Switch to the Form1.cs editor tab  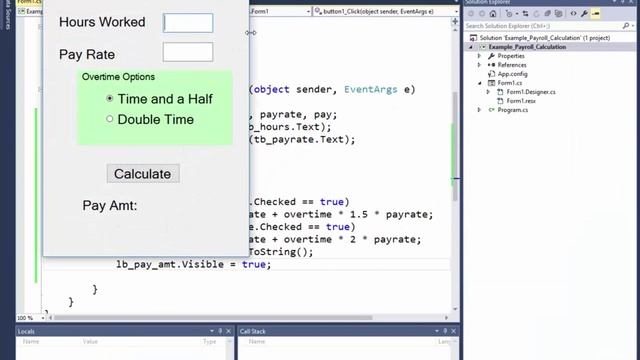pyautogui.click(x=29, y=2)
